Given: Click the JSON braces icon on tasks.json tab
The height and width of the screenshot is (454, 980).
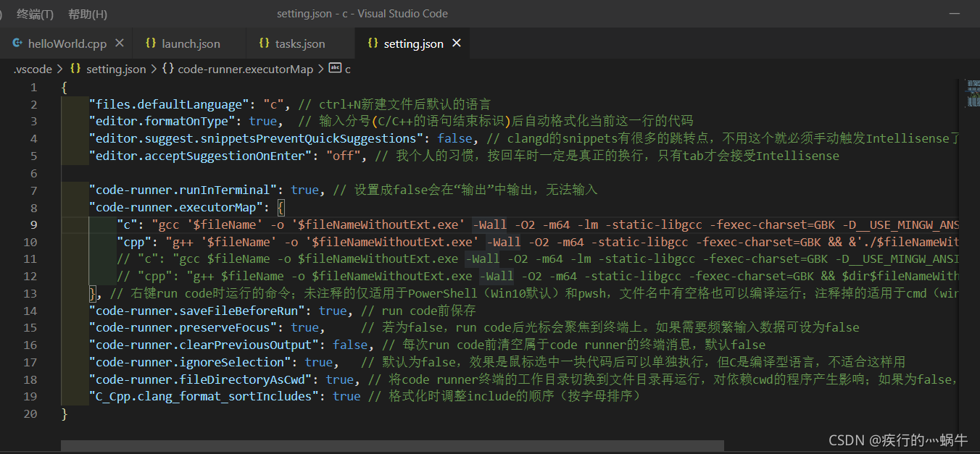Looking at the screenshot, I should point(264,43).
